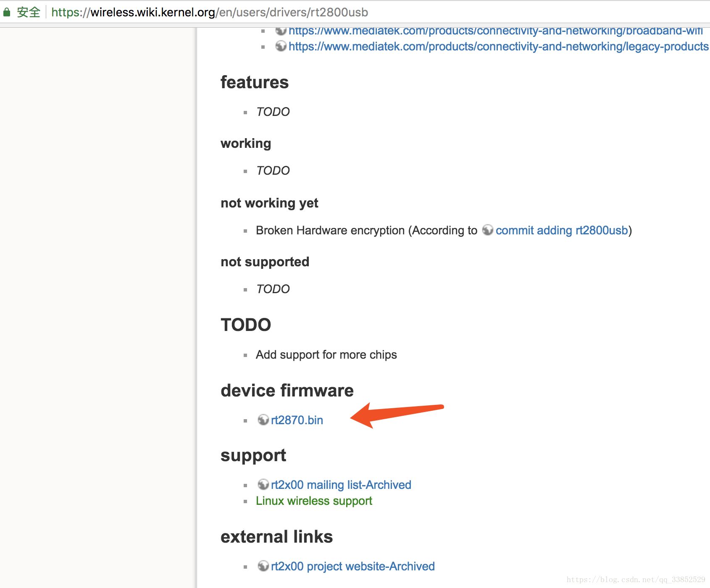This screenshot has height=588, width=710.
Task: Click the address bar URL text
Action: (209, 12)
